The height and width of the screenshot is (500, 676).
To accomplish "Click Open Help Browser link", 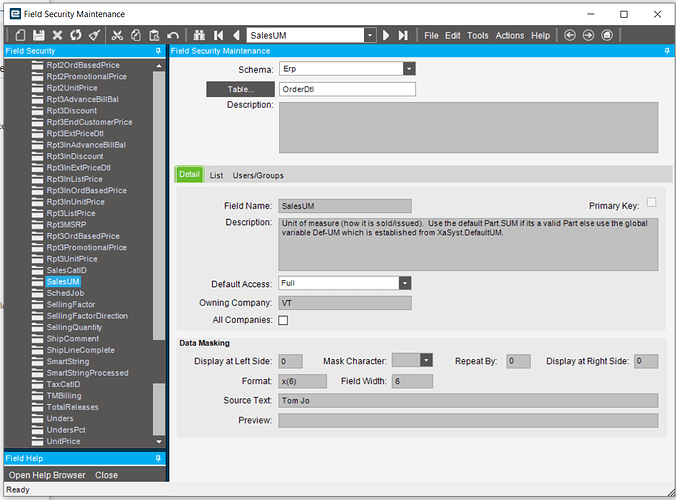I will click(x=47, y=475).
